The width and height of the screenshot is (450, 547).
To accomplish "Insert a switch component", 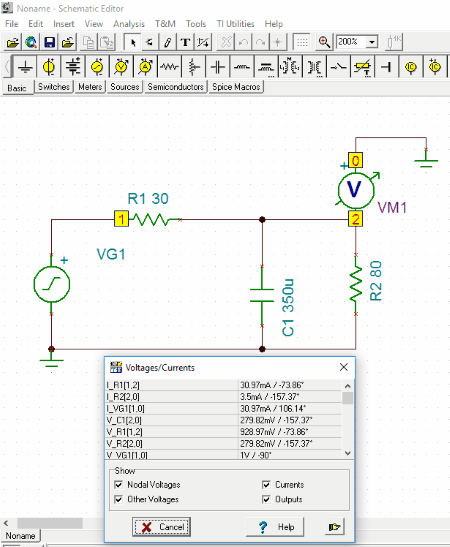I will click(338, 66).
